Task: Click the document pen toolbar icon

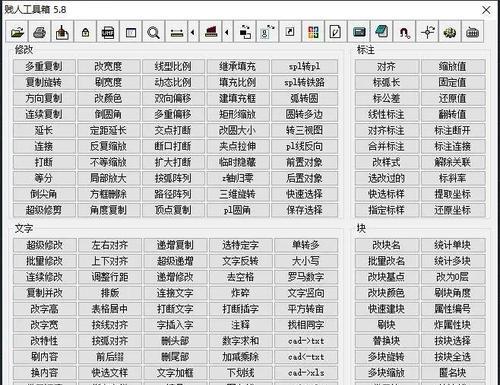Action: coord(336,31)
